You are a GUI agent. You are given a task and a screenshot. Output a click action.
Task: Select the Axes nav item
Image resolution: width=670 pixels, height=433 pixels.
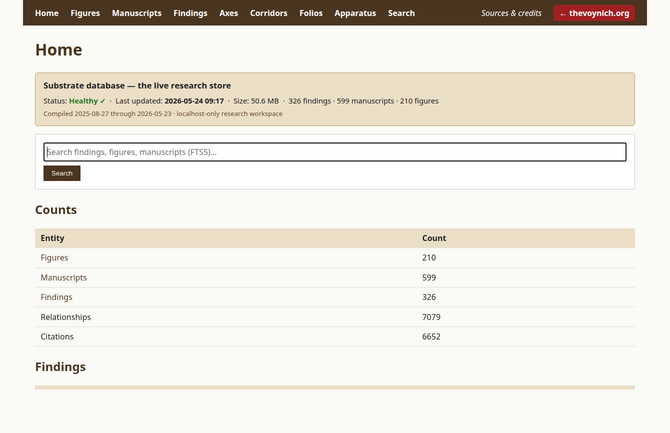[x=229, y=13]
